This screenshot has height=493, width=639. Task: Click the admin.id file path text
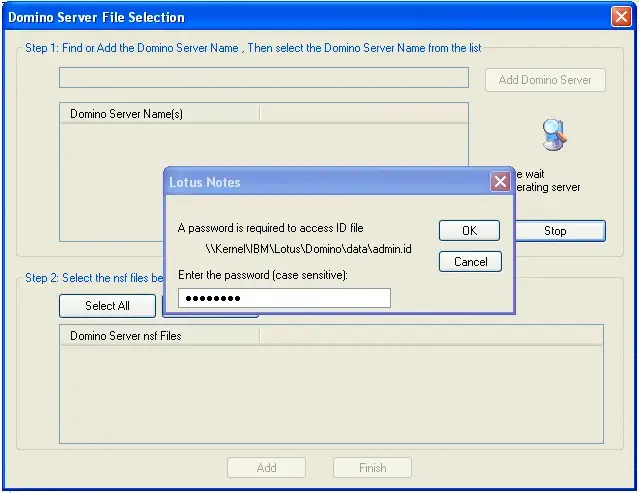click(308, 249)
